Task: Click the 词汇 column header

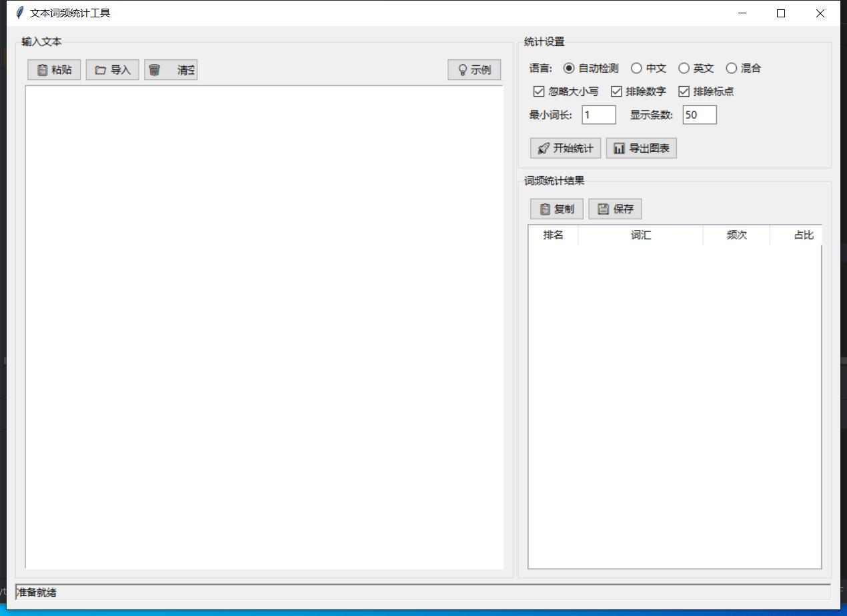Action: point(641,235)
